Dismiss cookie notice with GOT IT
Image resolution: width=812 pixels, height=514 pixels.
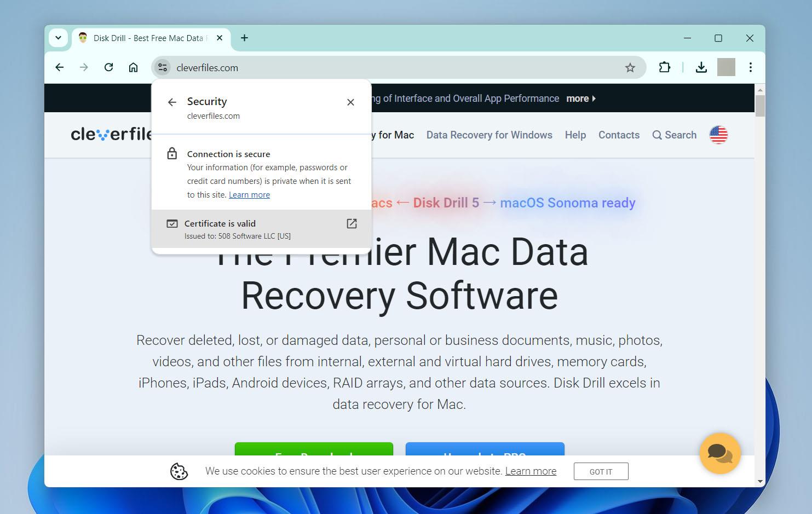601,471
